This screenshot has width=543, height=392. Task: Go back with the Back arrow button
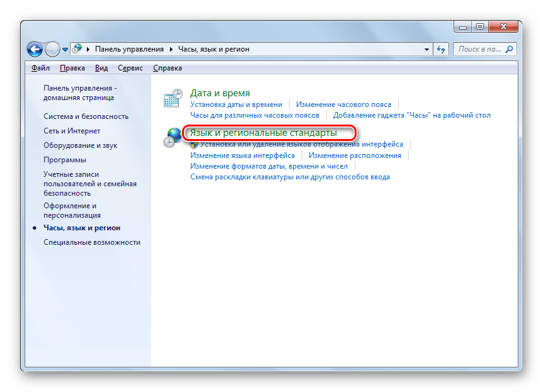(35, 49)
